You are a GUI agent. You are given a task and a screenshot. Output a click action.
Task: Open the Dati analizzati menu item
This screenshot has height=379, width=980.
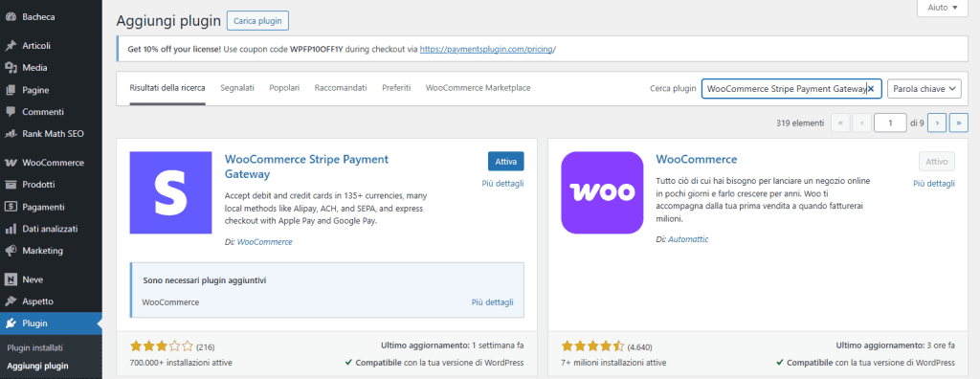tap(51, 229)
